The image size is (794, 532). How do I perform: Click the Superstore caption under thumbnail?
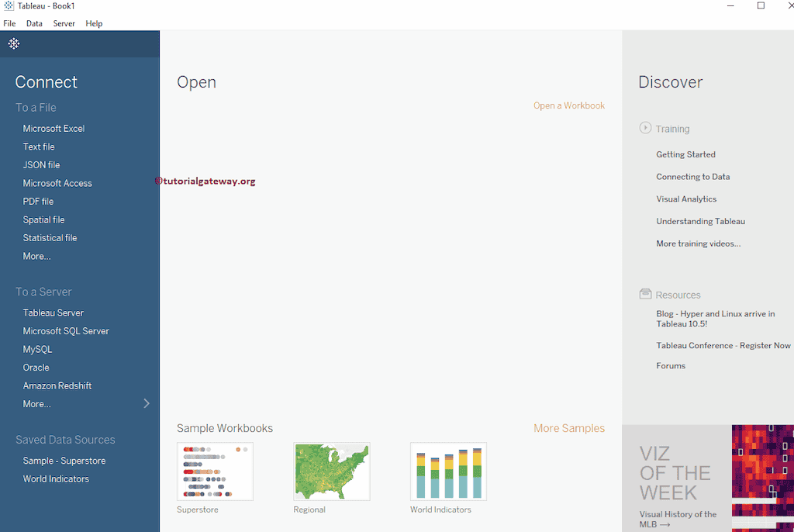[198, 510]
